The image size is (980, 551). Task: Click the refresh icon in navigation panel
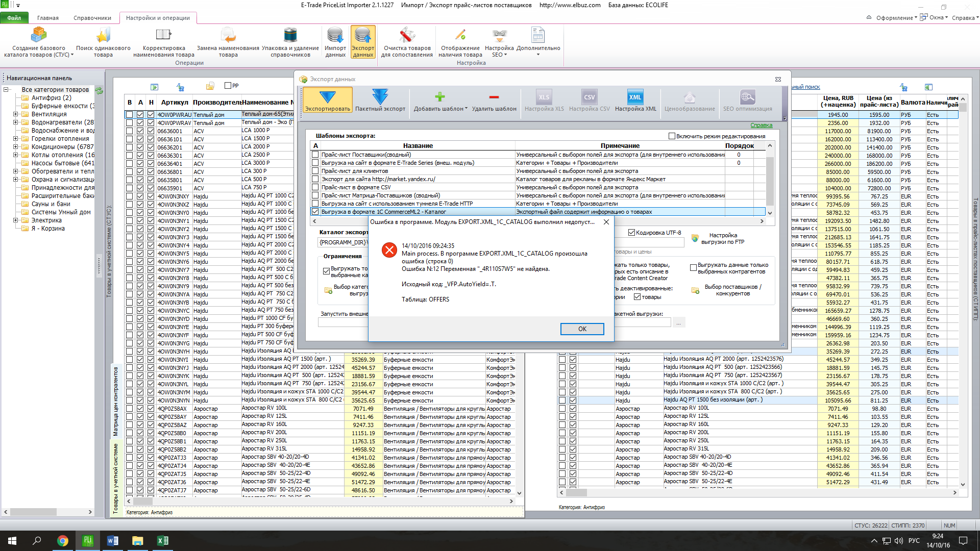(99, 90)
